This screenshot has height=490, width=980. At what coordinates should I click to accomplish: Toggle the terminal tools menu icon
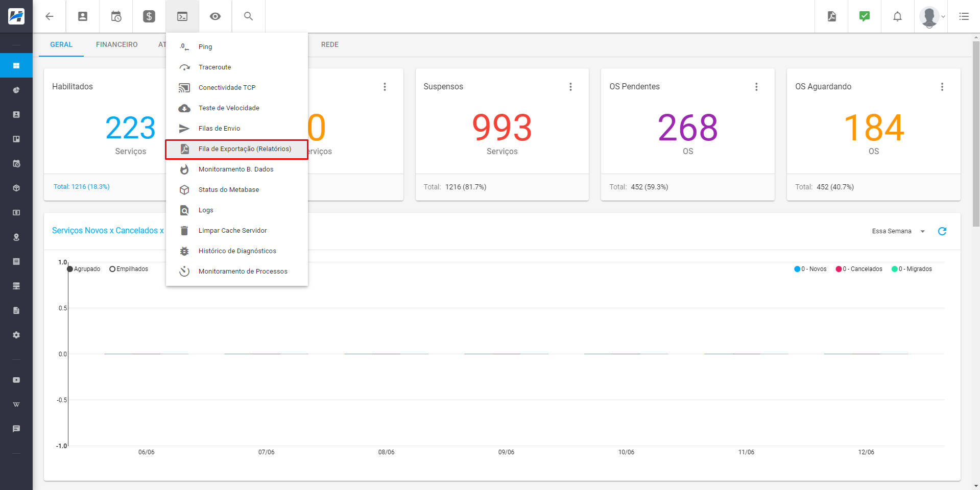click(182, 16)
